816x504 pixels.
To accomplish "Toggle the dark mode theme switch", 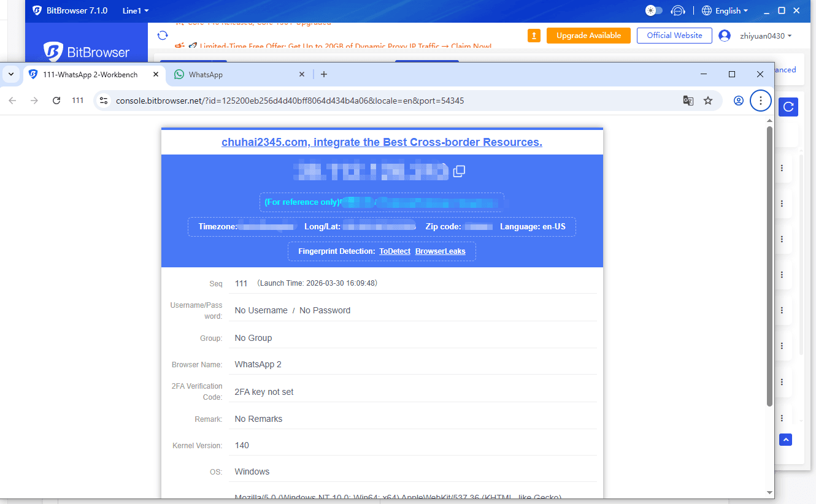I will click(654, 10).
